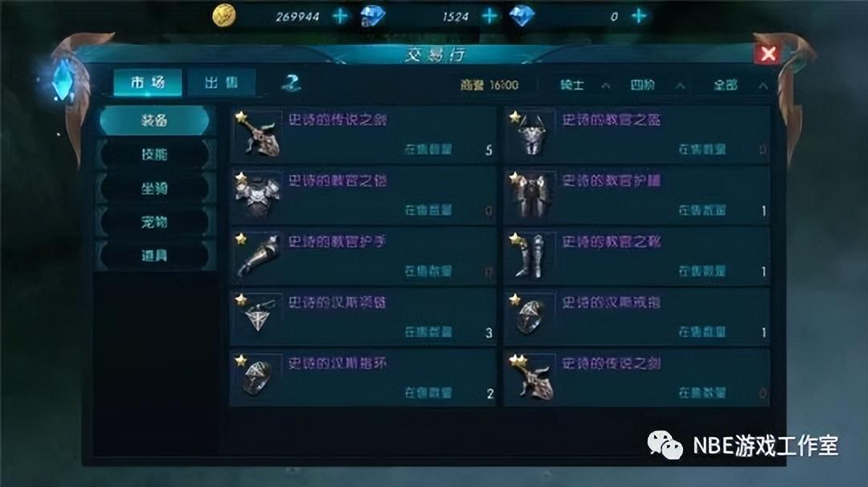Viewport: 868px width, 487px height.
Task: Expand the 骑士 class dropdown
Action: (x=584, y=84)
